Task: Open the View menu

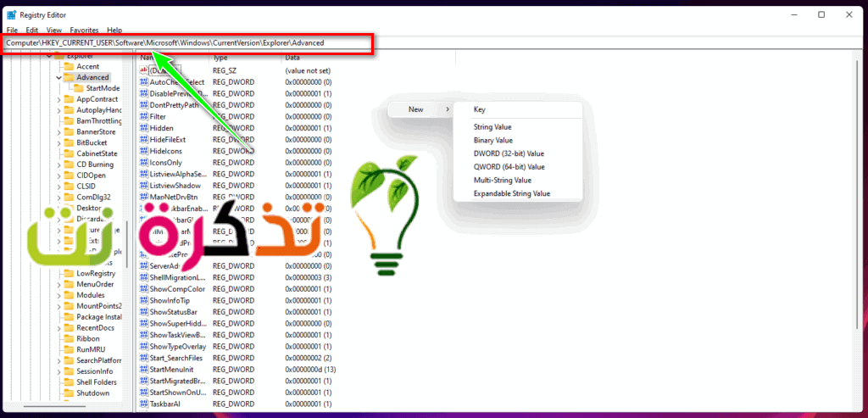Action: pyautogui.click(x=54, y=30)
